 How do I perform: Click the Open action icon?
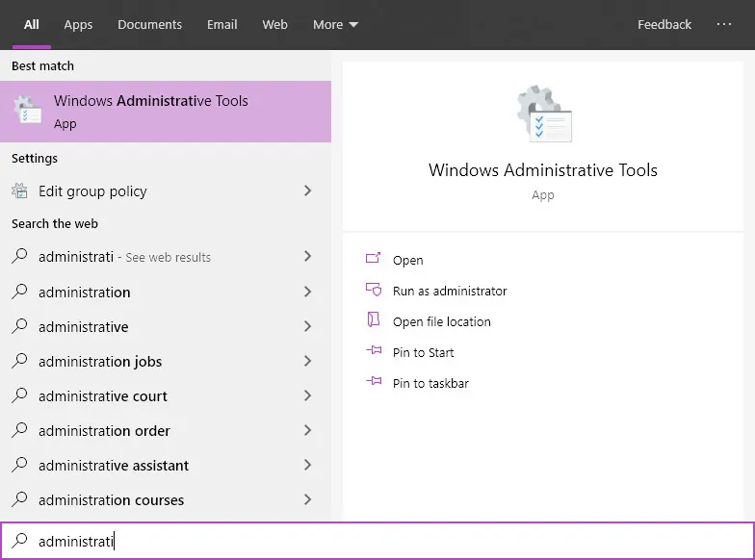click(x=374, y=259)
